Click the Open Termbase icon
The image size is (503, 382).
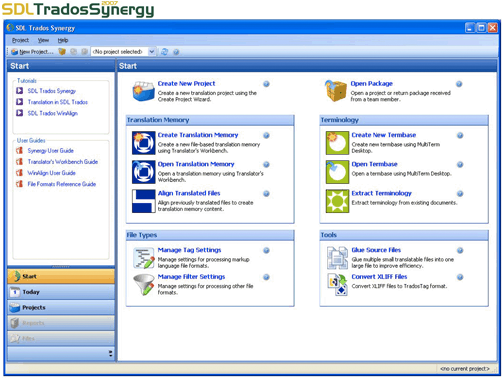337,172
